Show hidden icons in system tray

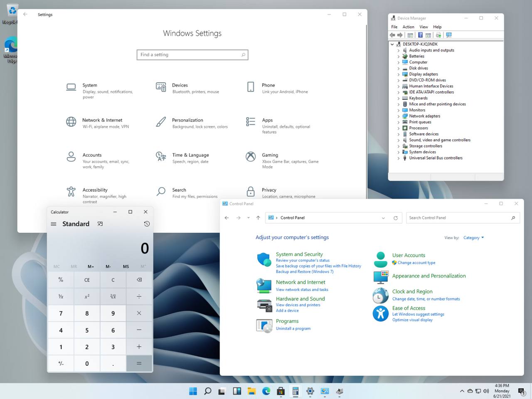pos(462,391)
